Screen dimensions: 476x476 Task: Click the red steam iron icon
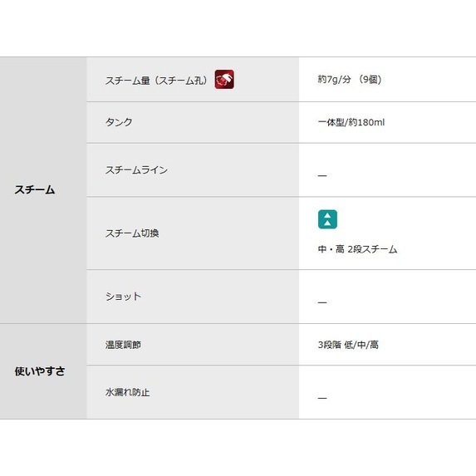pyautogui.click(x=224, y=79)
